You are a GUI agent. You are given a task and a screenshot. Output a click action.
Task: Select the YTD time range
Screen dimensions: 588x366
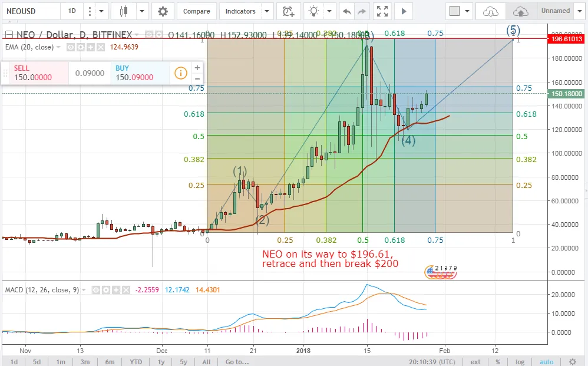(136, 362)
